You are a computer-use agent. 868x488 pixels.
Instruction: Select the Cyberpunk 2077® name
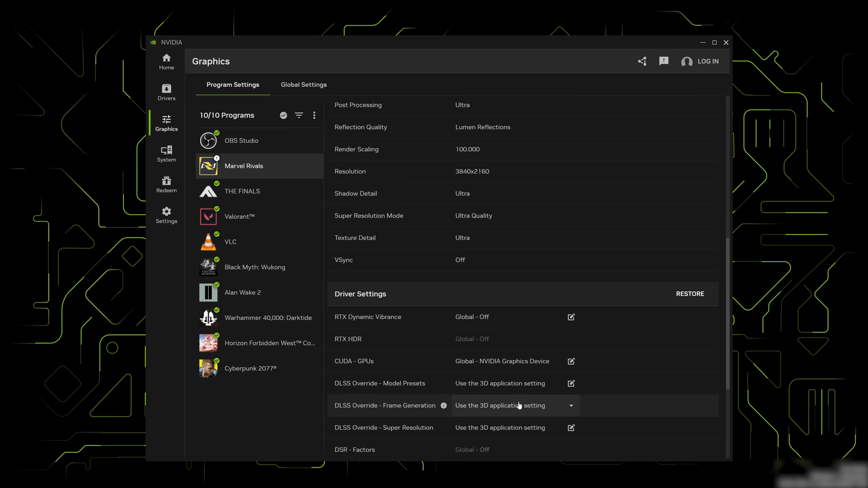point(250,368)
